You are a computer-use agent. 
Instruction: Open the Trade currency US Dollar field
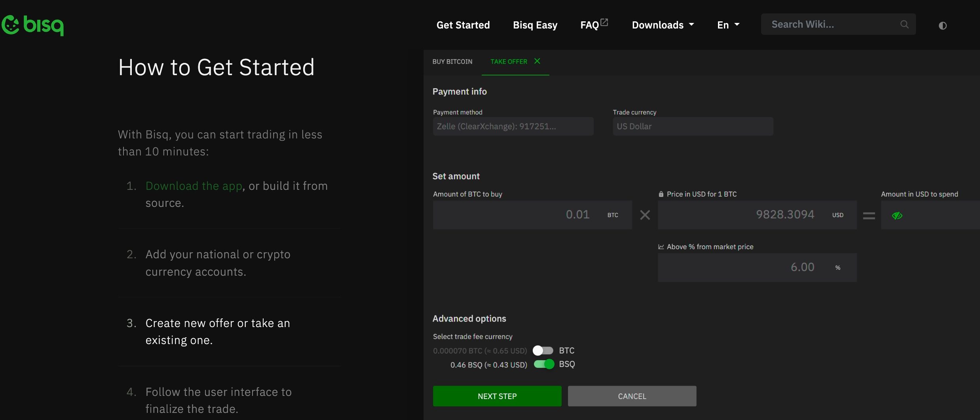[x=693, y=127]
